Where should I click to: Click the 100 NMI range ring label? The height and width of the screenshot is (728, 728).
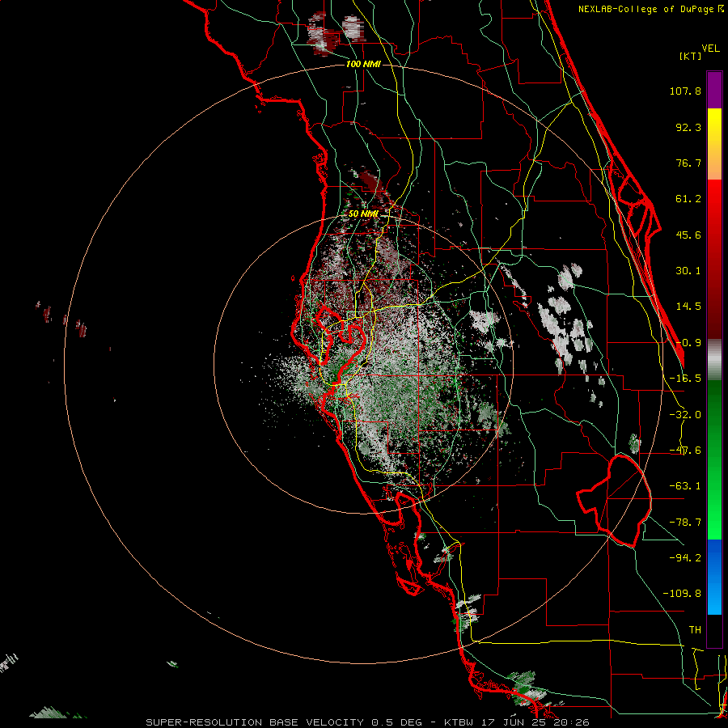click(x=363, y=64)
